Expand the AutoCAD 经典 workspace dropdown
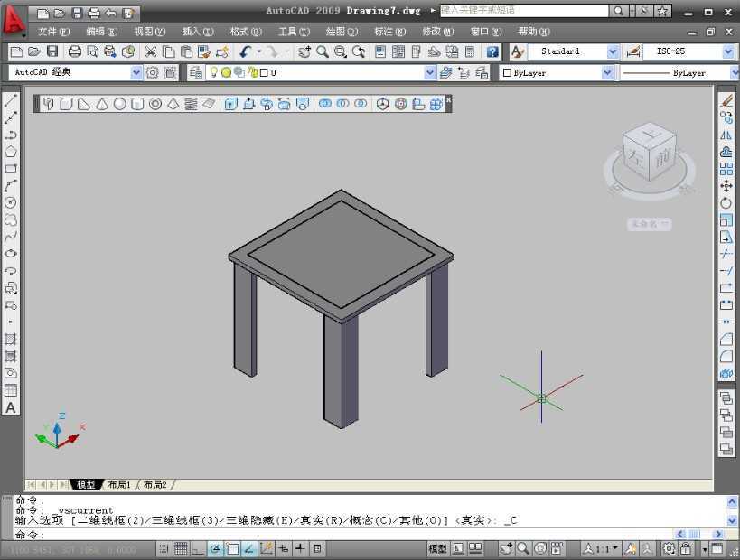 tap(136, 72)
